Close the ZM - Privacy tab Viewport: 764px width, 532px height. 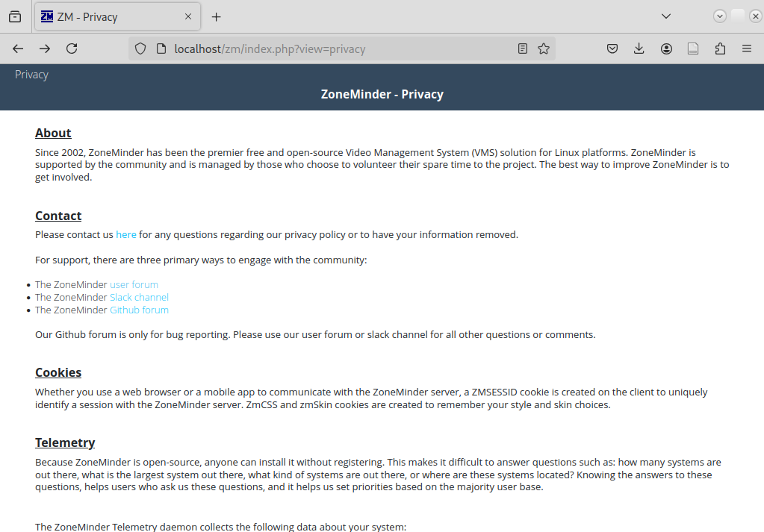tap(188, 16)
